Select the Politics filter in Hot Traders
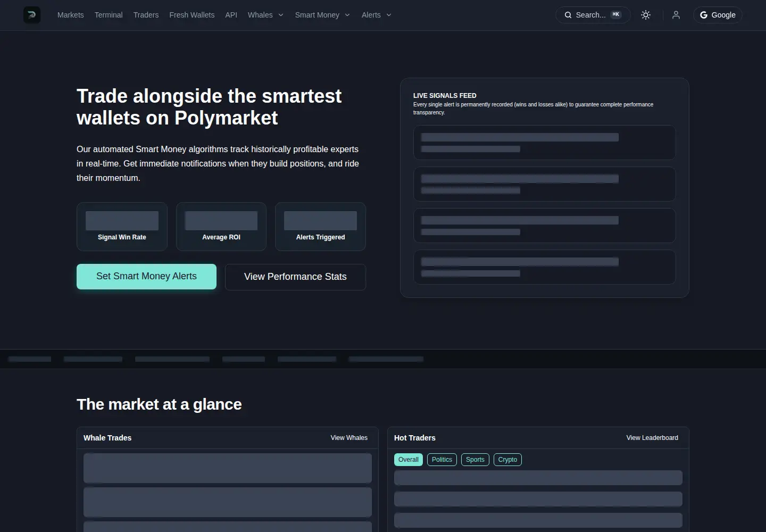 pyautogui.click(x=442, y=460)
